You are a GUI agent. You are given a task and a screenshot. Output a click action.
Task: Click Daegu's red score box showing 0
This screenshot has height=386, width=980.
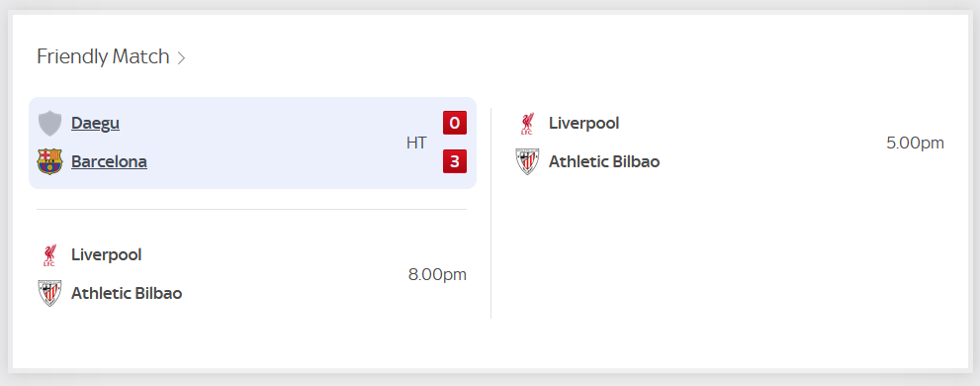tap(455, 123)
